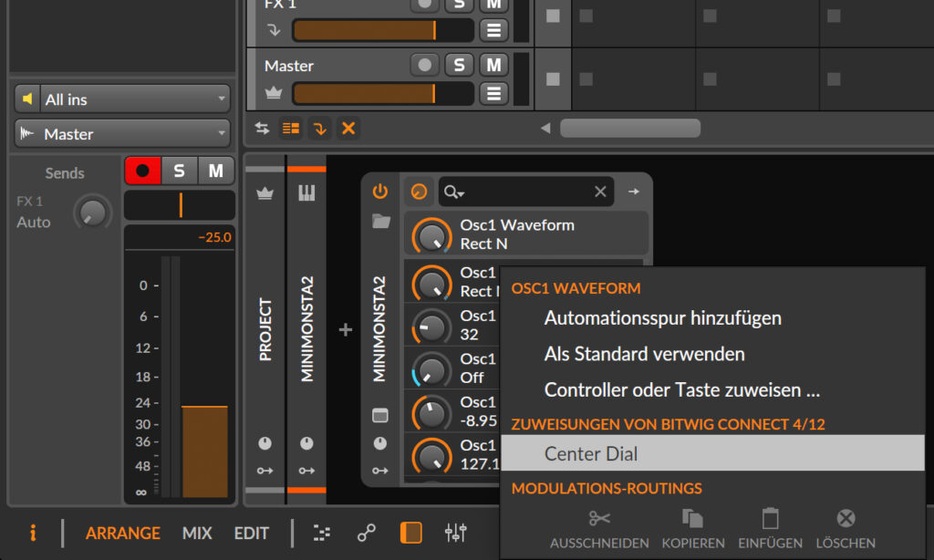Click the info icon in bottom bar
Viewport: 934px width, 560px height.
click(33, 534)
